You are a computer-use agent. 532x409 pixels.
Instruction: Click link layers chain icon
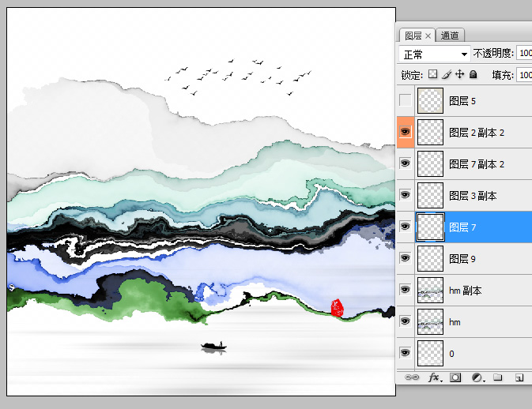[x=412, y=377]
